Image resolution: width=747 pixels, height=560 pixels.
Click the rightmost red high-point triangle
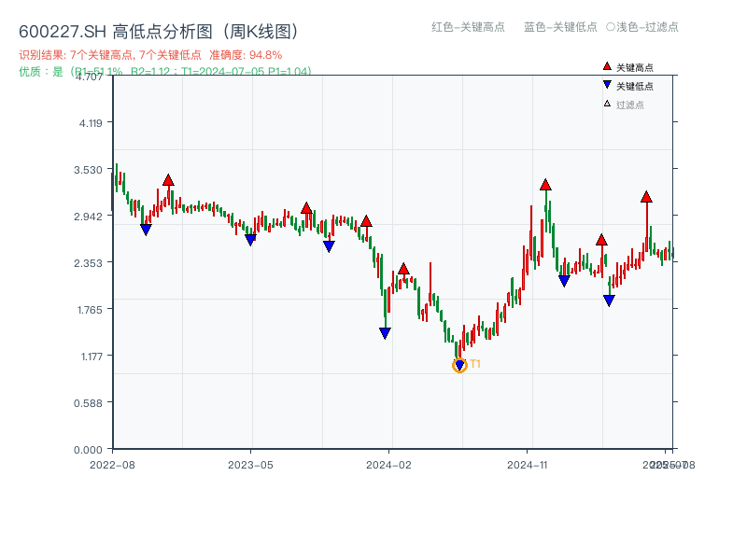tap(646, 197)
